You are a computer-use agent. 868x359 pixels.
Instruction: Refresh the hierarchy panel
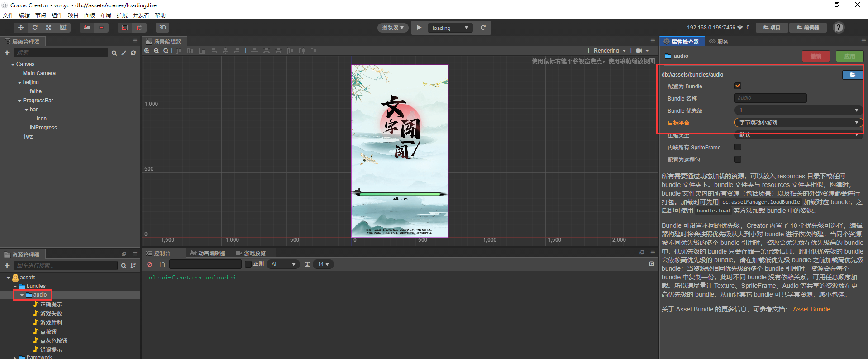pos(133,53)
